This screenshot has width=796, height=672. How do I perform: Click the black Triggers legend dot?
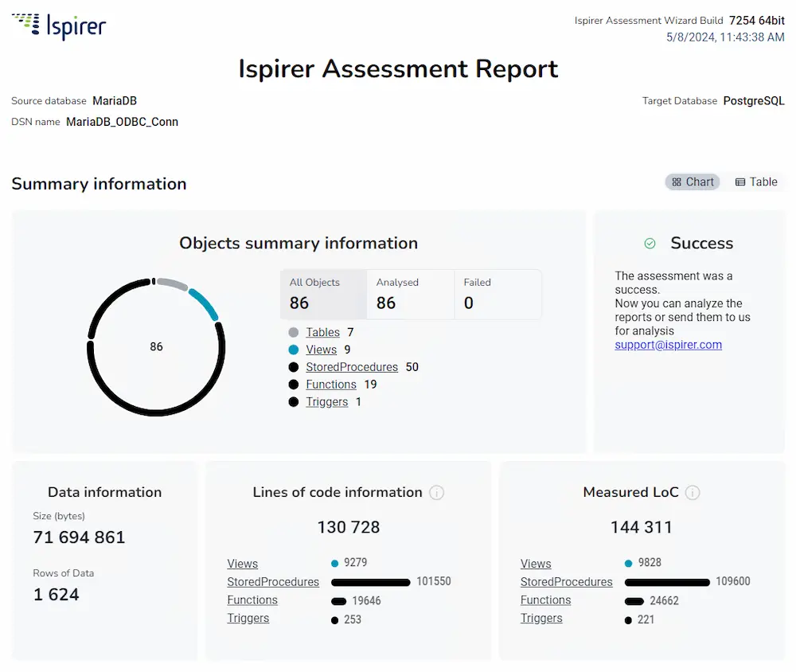[x=294, y=402]
